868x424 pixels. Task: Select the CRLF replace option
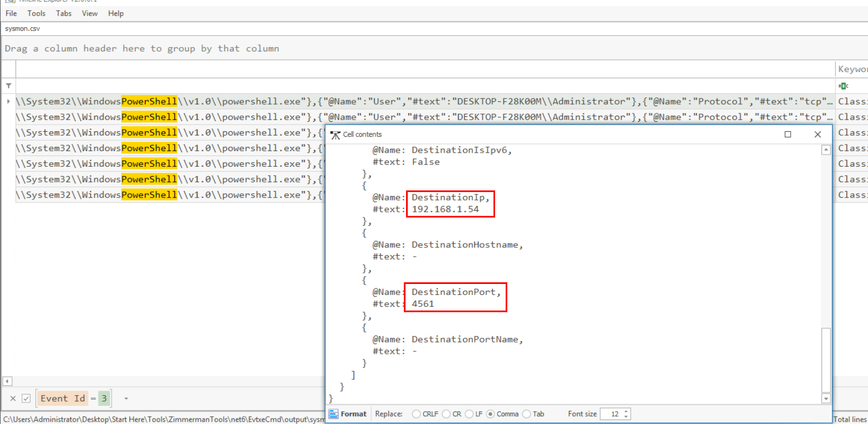pyautogui.click(x=416, y=414)
